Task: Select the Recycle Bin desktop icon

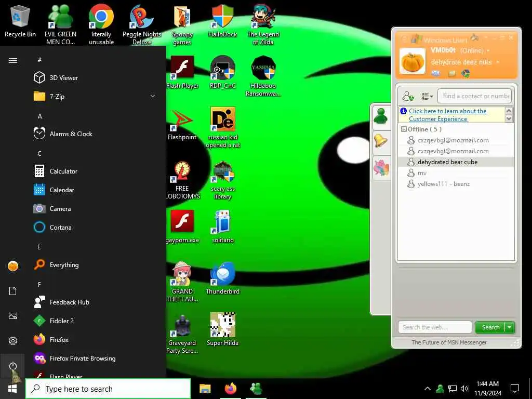Action: 20,22
